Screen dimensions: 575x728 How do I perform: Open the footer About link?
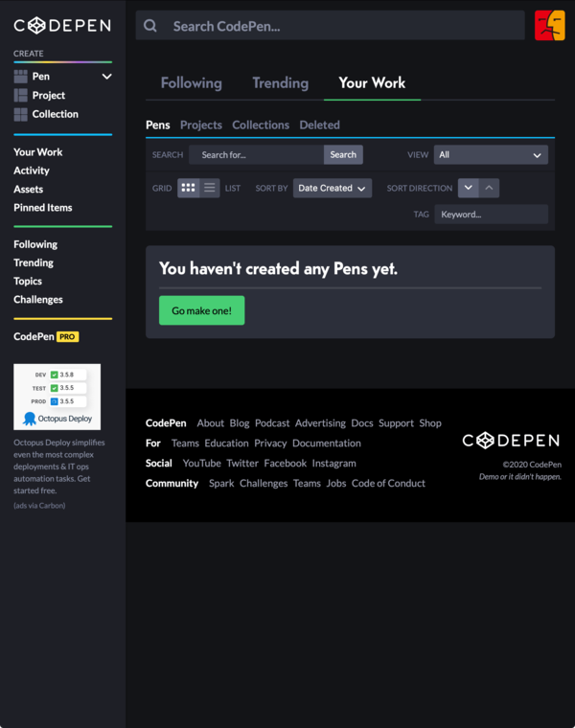[x=211, y=423]
